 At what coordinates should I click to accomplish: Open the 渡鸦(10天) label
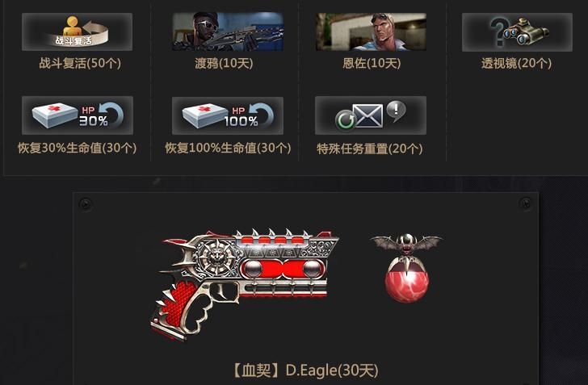(x=224, y=63)
